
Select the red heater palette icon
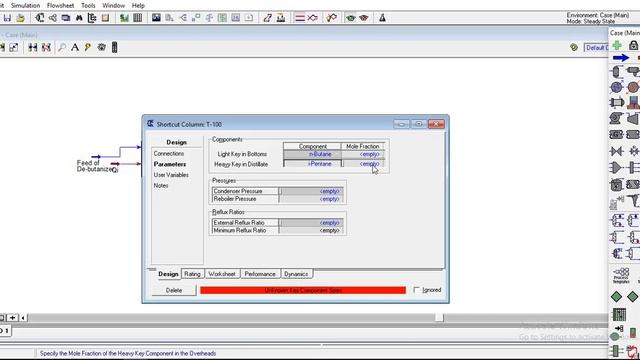pos(633,87)
